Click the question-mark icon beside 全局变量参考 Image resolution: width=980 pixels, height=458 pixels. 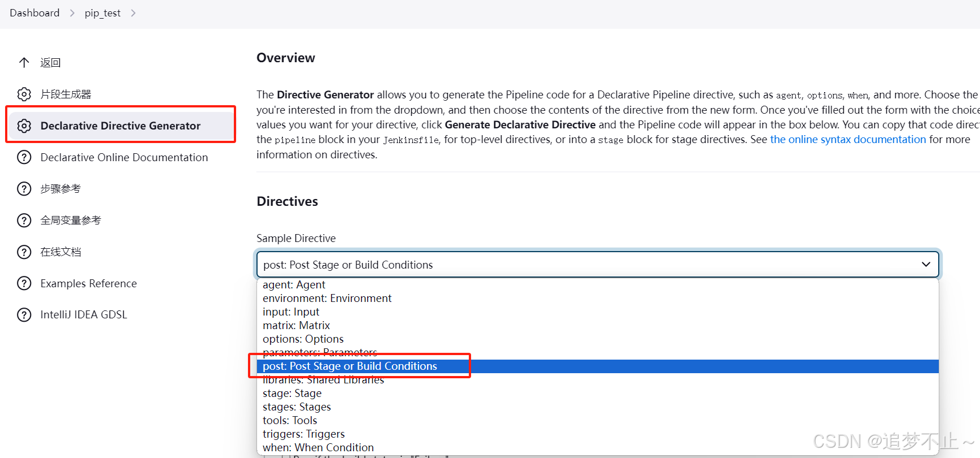24,220
